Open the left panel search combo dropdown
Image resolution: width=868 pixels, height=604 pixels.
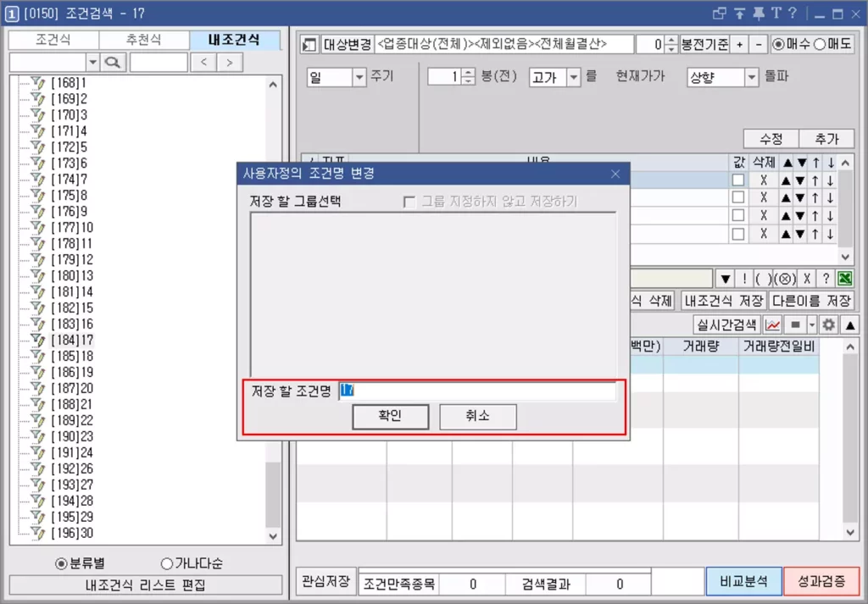(92, 63)
